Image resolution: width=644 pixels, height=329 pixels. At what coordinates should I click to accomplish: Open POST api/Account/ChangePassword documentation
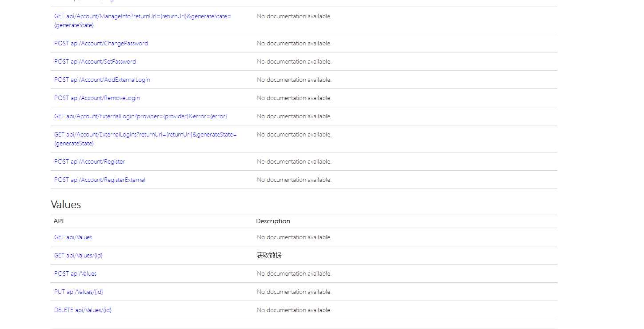pos(101,43)
